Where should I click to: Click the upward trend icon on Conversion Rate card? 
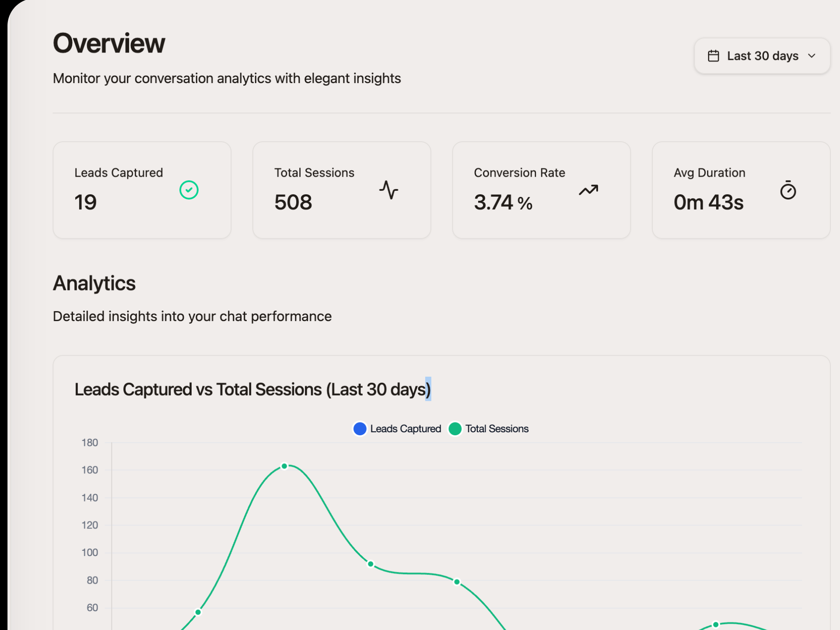[x=588, y=190]
